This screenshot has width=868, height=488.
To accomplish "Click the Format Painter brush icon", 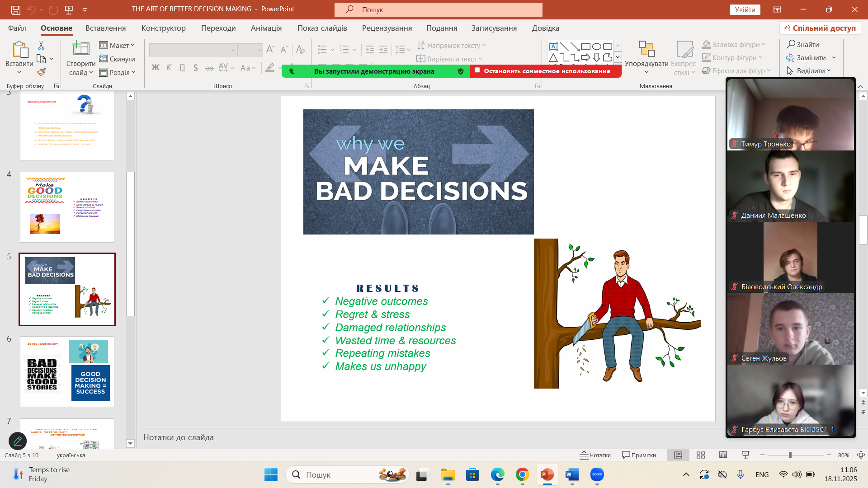I will coord(41,72).
